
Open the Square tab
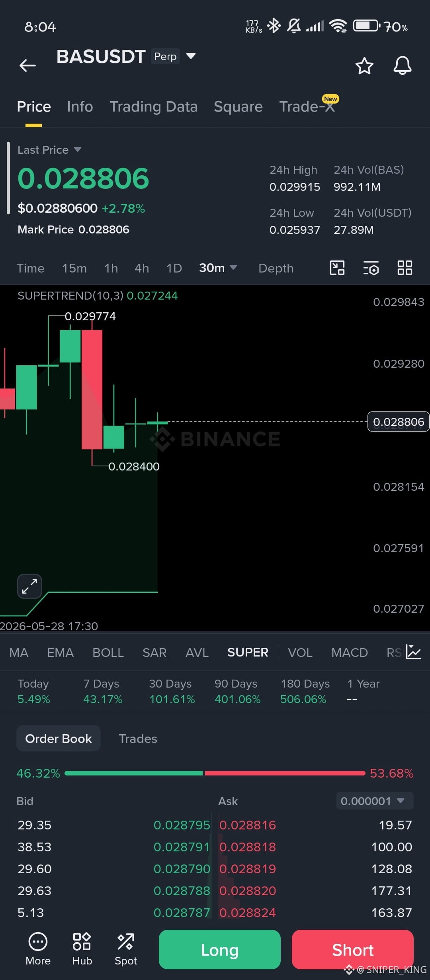238,107
